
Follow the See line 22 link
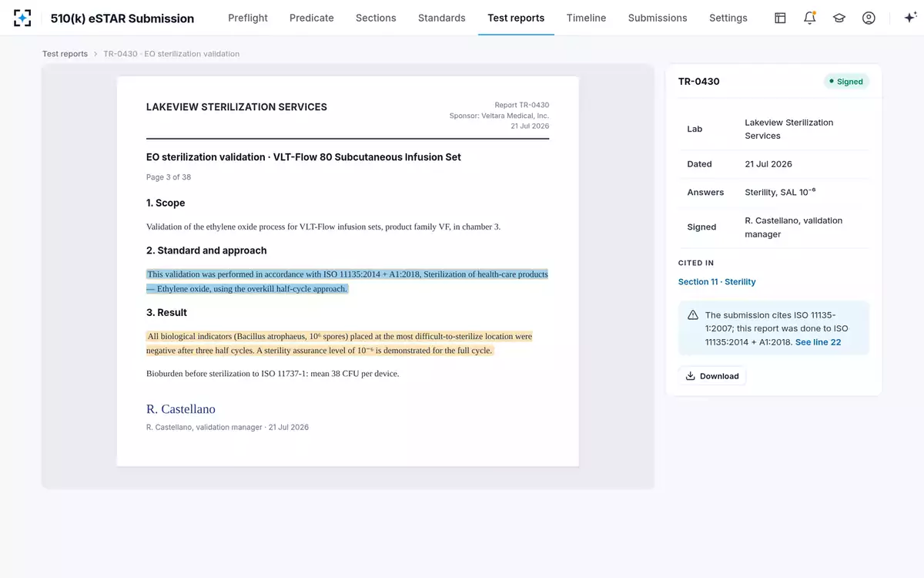coord(818,342)
